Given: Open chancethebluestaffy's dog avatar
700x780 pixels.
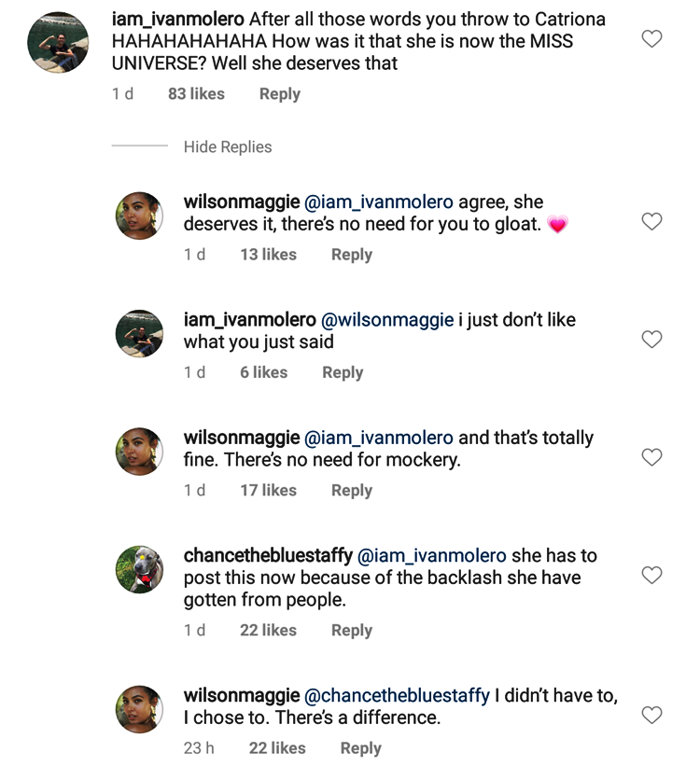Looking at the screenshot, I should click(139, 570).
